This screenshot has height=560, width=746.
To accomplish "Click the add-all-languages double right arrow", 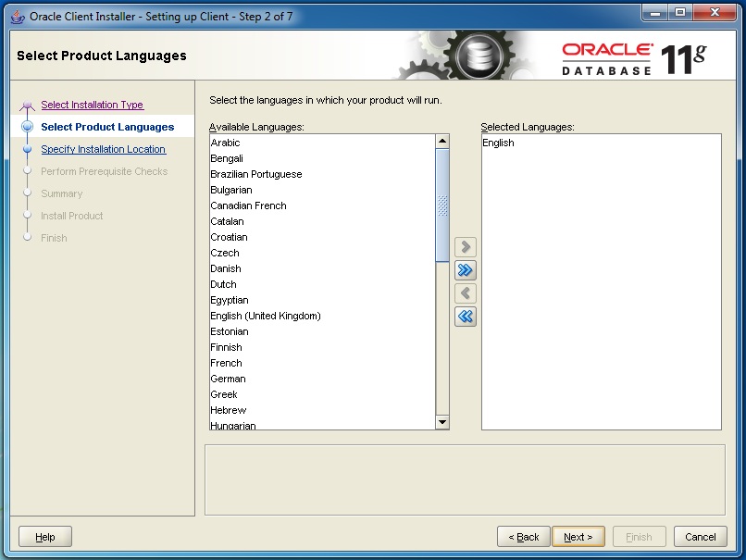I will pyautogui.click(x=466, y=270).
